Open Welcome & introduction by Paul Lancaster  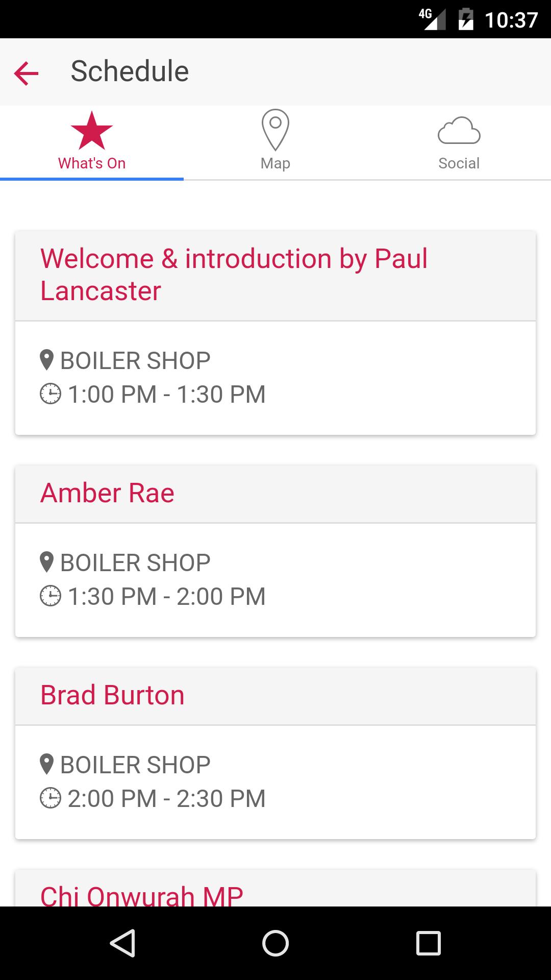pos(234,275)
